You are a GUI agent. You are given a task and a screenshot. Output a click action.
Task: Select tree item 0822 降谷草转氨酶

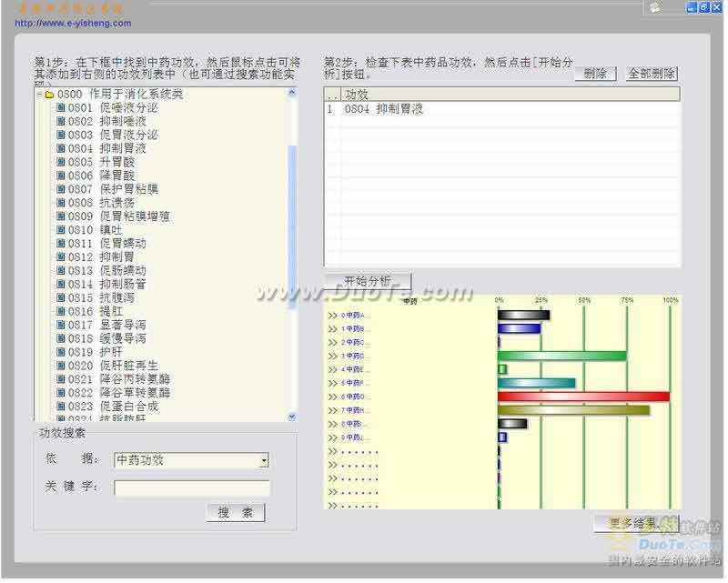[119, 393]
